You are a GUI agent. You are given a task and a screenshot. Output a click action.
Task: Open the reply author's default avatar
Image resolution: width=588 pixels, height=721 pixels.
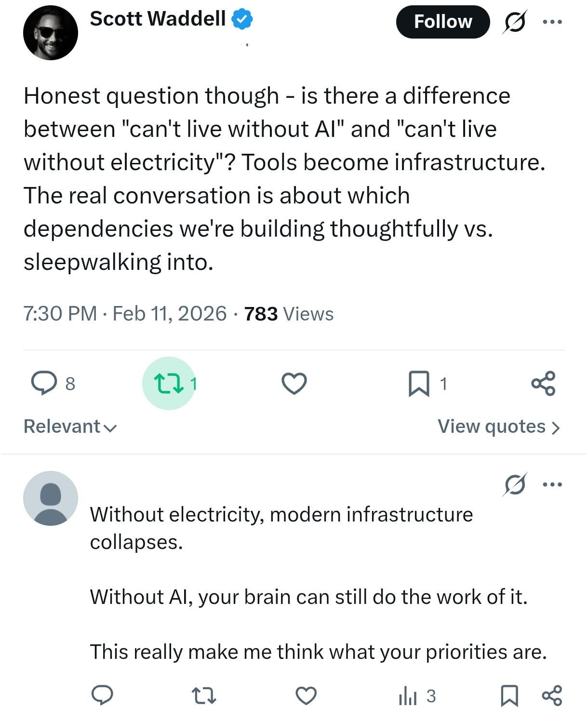coord(51,498)
